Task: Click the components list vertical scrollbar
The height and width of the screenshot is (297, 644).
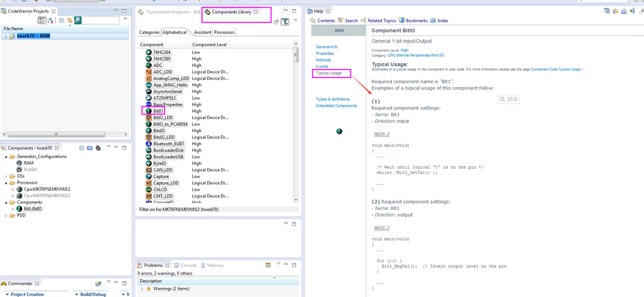Action: [x=296, y=55]
